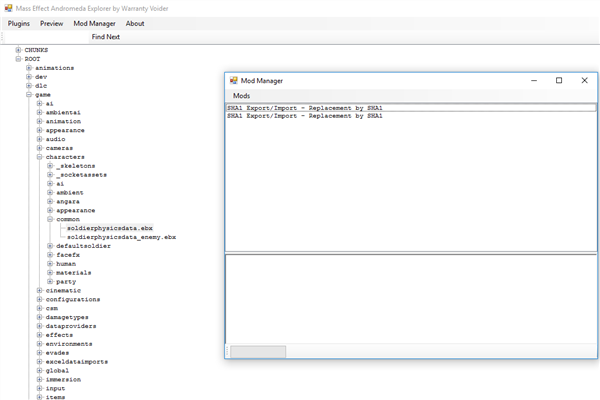Click the search input field beside Find Next

pos(46,37)
